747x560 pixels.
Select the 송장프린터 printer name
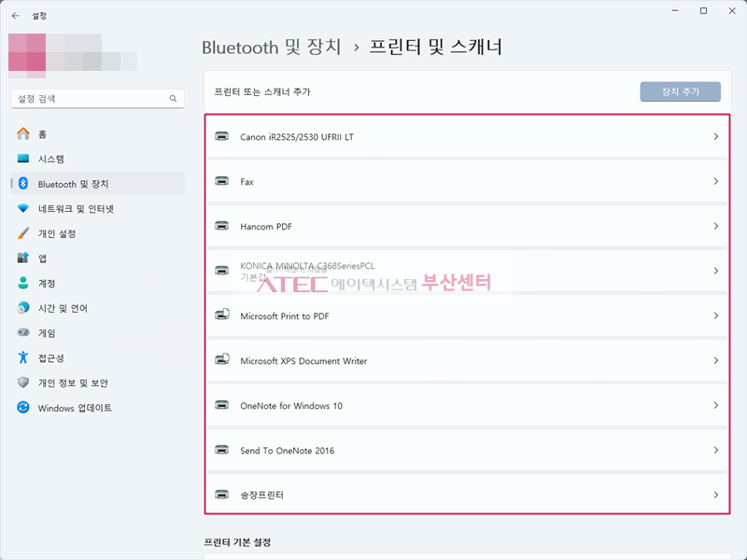tap(261, 496)
